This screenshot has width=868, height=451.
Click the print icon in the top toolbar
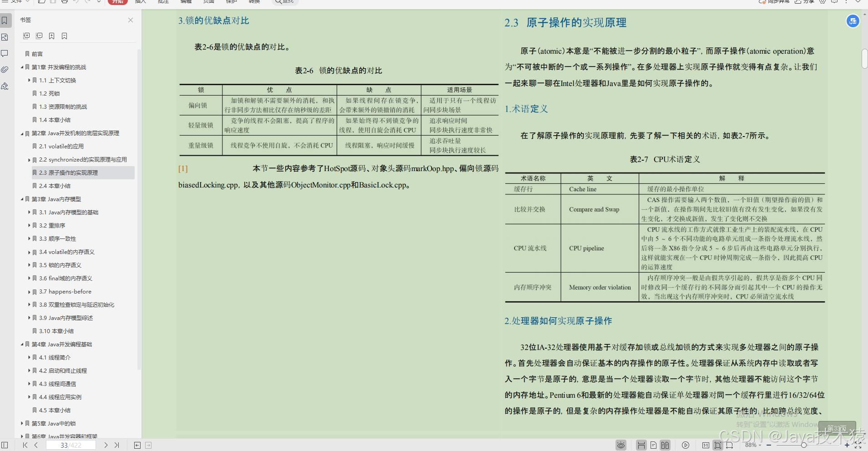click(65, 2)
